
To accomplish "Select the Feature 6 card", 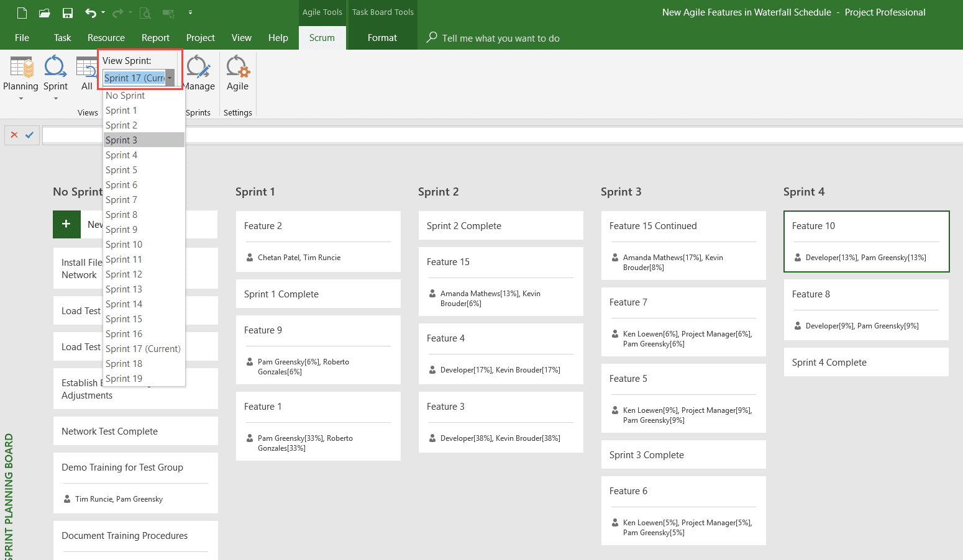I will point(683,510).
